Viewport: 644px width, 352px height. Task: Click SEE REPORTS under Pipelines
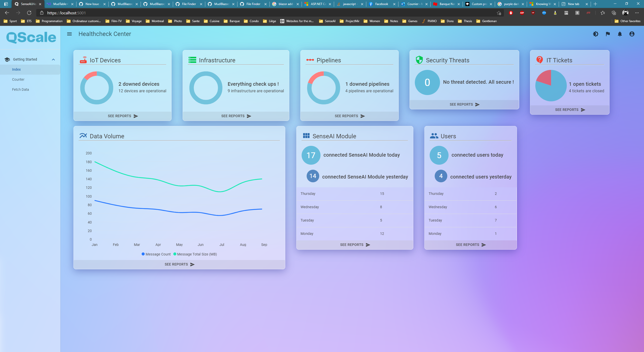pos(349,116)
